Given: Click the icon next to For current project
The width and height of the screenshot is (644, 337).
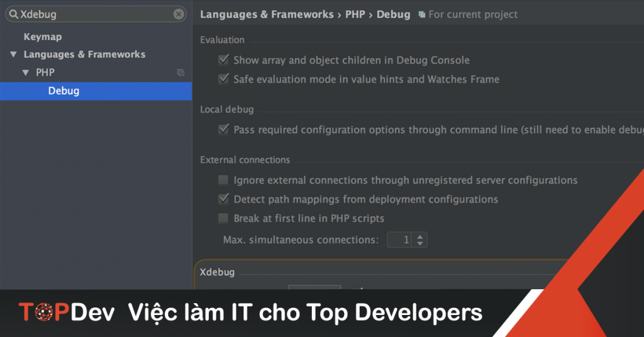Looking at the screenshot, I should (421, 14).
